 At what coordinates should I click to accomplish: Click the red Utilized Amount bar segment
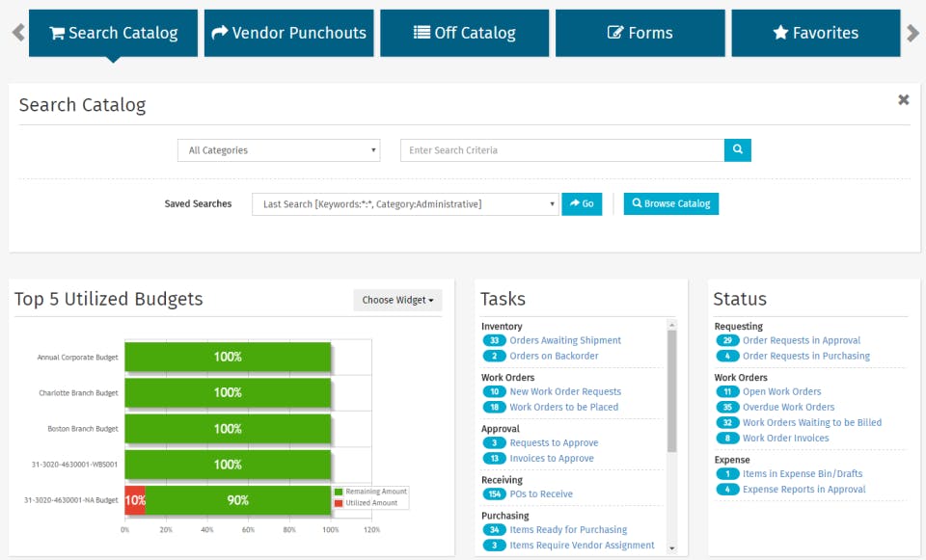(x=135, y=500)
